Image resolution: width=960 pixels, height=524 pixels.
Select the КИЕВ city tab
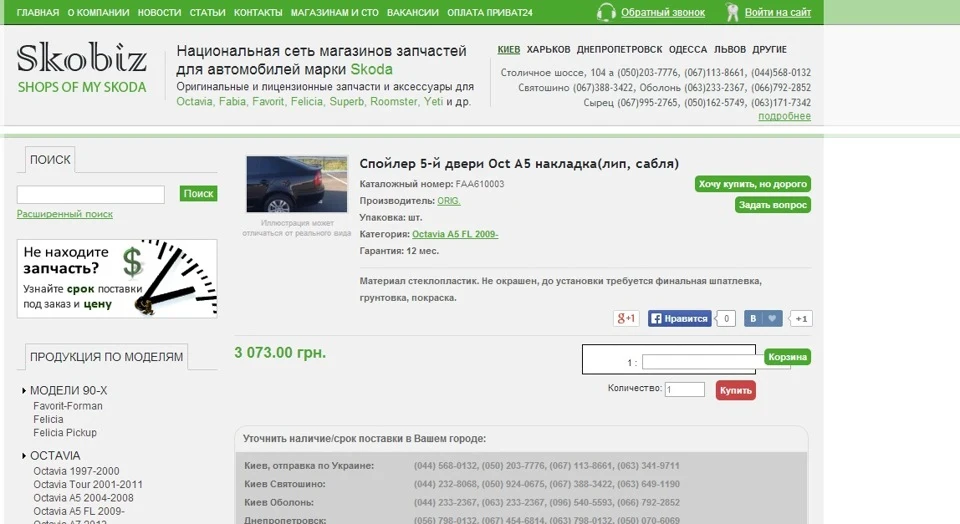[509, 50]
